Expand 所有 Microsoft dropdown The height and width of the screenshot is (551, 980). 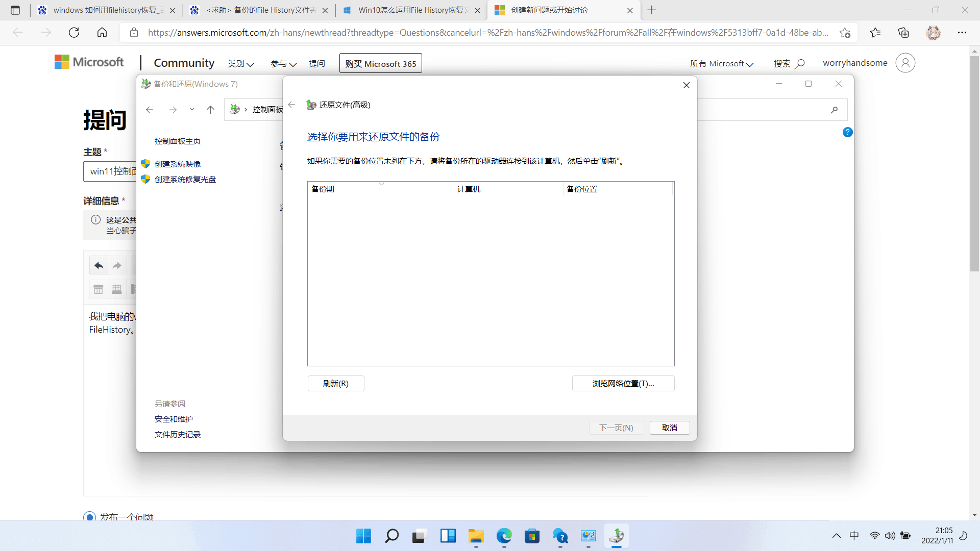(722, 63)
